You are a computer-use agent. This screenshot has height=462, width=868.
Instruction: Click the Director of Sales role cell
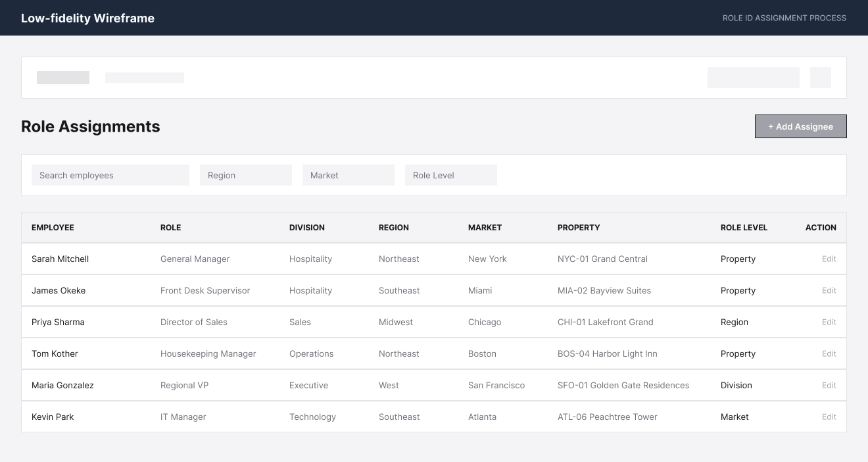194,322
